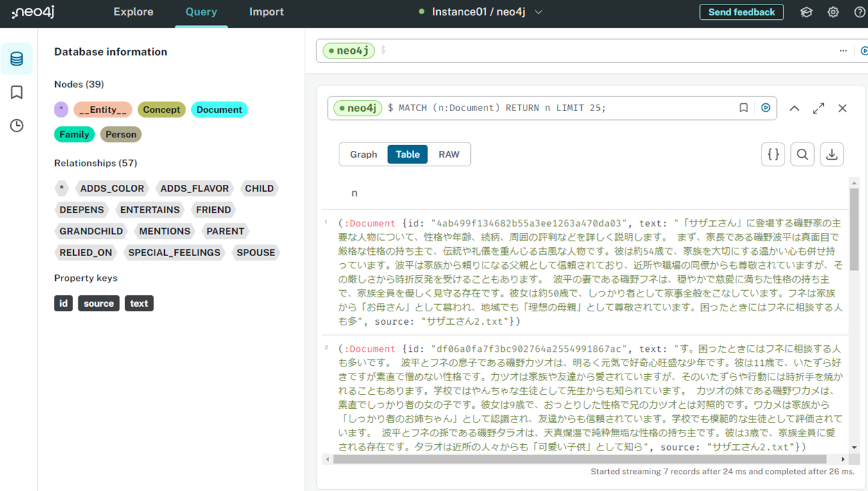
Task: Open the Database information sidebar panel
Action: [17, 58]
